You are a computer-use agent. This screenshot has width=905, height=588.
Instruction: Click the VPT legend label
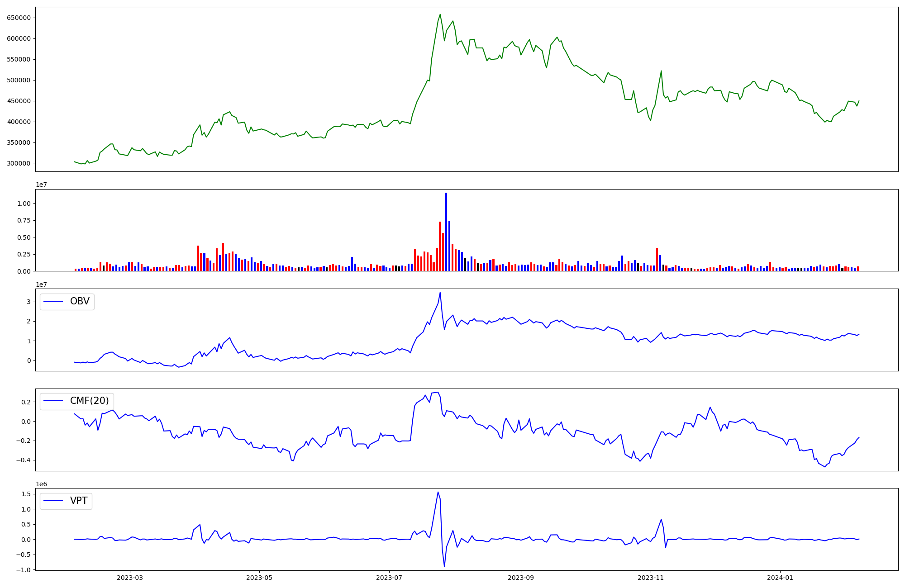coord(79,501)
